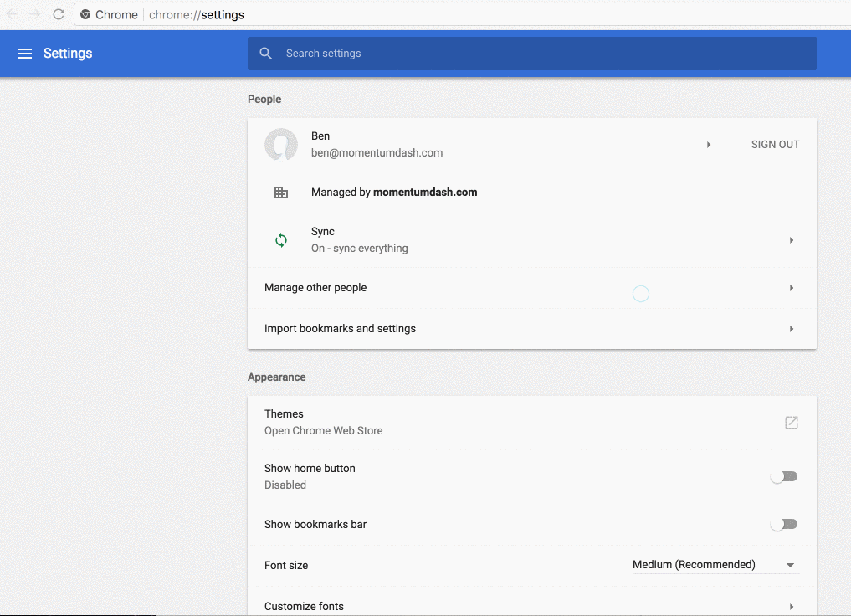The height and width of the screenshot is (616, 851).
Task: Click the Managed by momentumdash.com text
Action: (394, 192)
